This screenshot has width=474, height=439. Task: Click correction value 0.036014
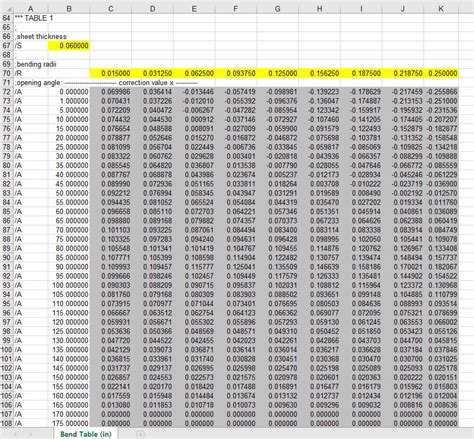click(278, 350)
